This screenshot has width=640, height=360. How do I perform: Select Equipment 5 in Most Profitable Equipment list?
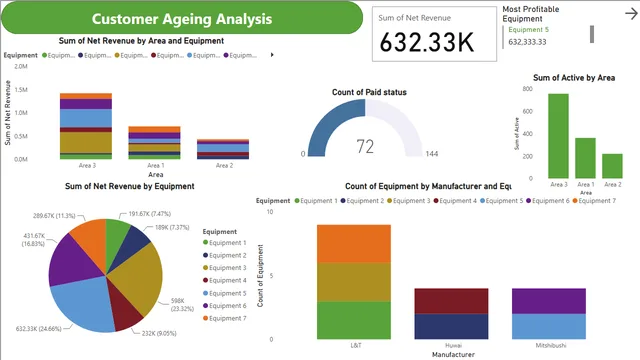point(528,29)
